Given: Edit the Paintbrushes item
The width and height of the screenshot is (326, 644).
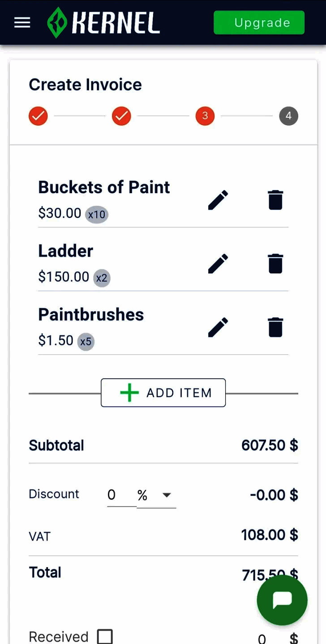Looking at the screenshot, I should click(218, 327).
